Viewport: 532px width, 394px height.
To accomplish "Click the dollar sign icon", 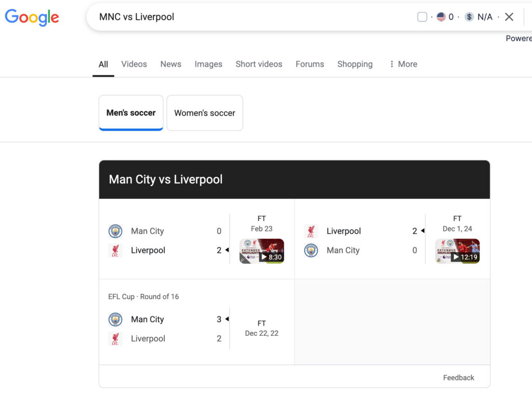I will pos(469,17).
